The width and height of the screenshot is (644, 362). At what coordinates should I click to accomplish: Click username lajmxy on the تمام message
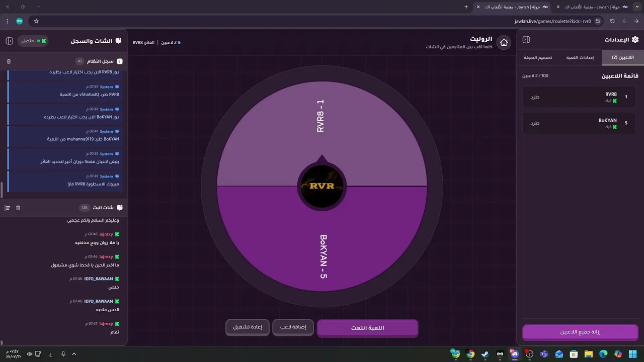[x=106, y=324]
